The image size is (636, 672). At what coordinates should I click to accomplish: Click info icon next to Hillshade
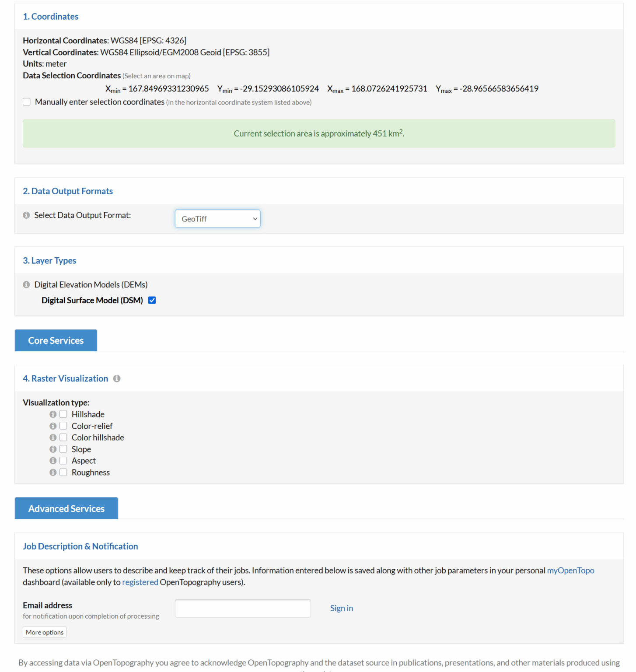53,414
